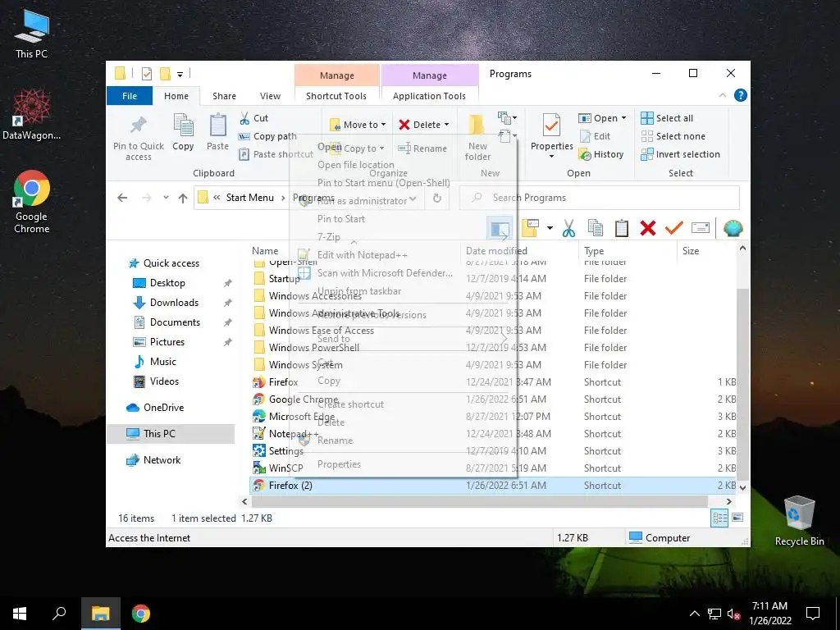
Task: Click the ribbon Properties checkmark icon
Action: (x=552, y=126)
